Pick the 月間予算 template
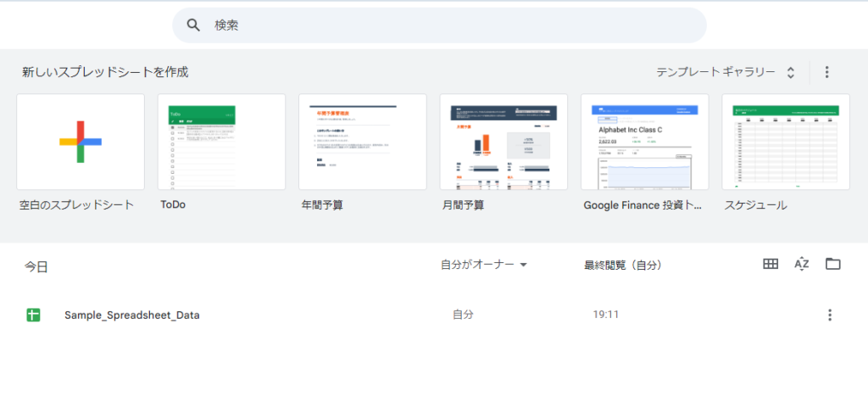This screenshot has width=868, height=419. [504, 142]
